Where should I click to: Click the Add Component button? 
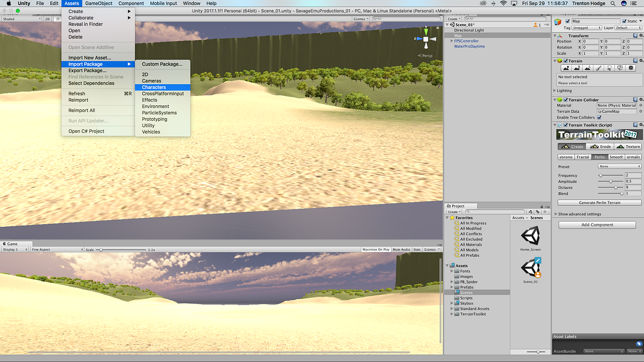pyautogui.click(x=597, y=225)
